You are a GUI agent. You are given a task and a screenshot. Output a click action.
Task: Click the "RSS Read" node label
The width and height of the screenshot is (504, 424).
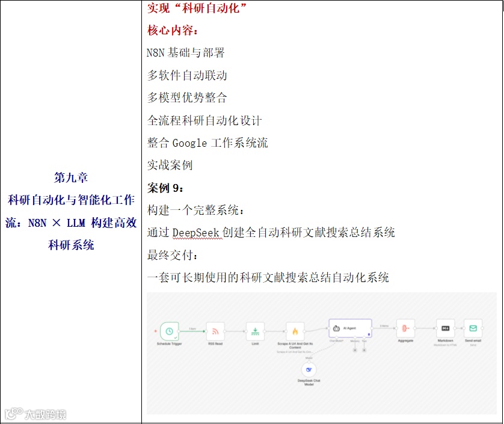click(215, 343)
